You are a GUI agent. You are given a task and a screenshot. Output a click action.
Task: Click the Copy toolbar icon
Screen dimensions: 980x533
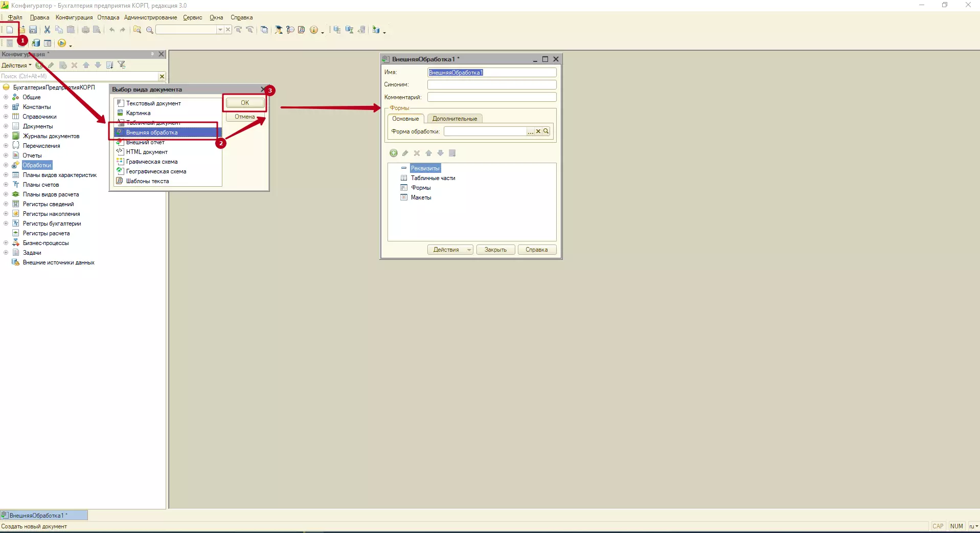coord(59,30)
